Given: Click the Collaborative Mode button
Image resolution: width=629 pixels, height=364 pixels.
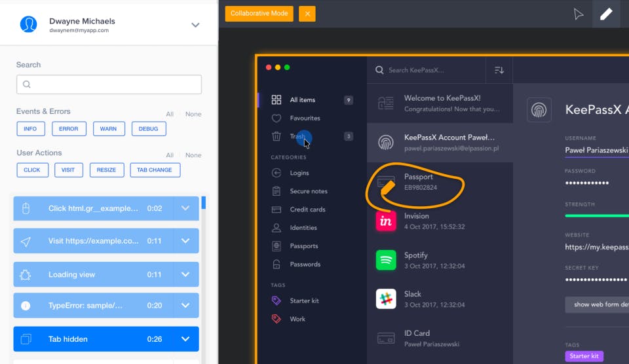Looking at the screenshot, I should pyautogui.click(x=259, y=14).
